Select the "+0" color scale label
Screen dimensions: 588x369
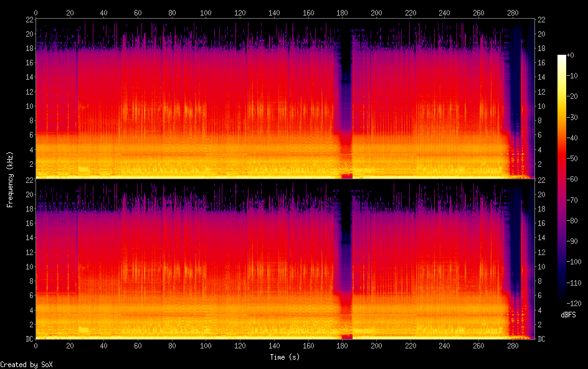tap(571, 55)
